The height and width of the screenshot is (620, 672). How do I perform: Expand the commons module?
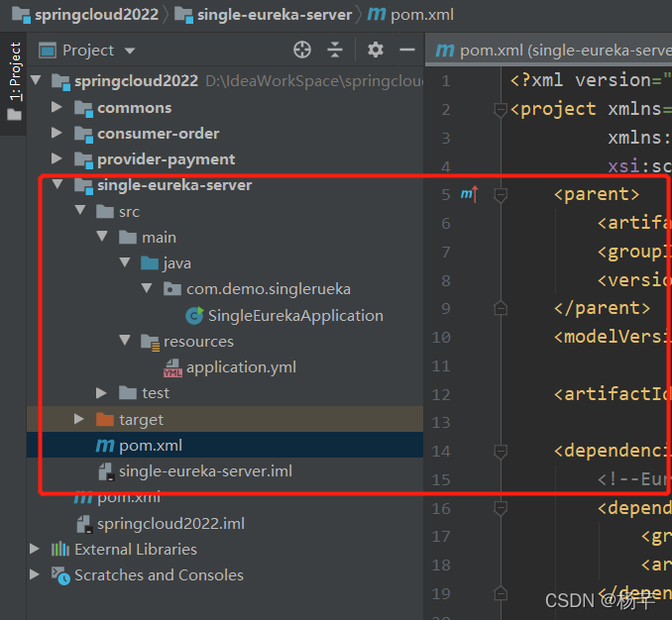click(x=56, y=107)
